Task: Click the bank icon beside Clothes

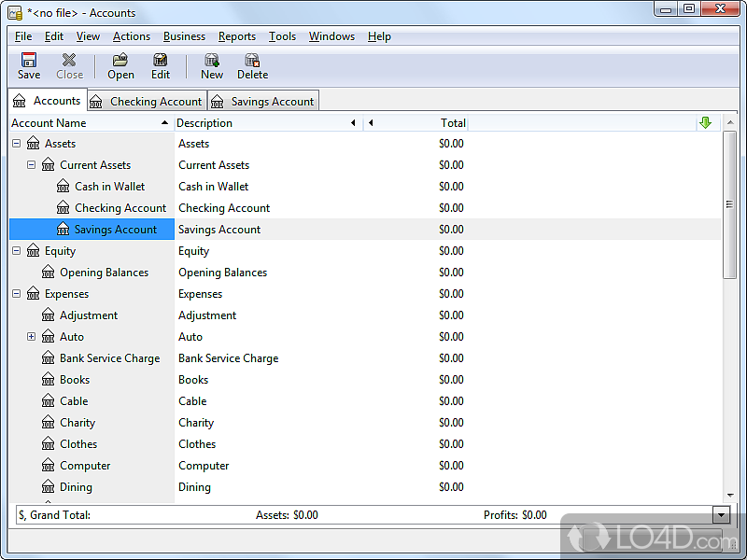Action: click(49, 443)
